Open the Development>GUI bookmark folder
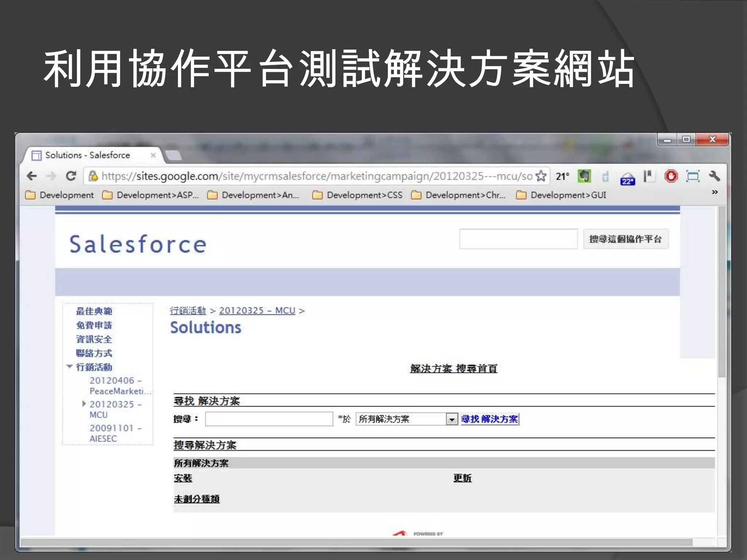Viewport: 747px width, 560px height. click(561, 195)
